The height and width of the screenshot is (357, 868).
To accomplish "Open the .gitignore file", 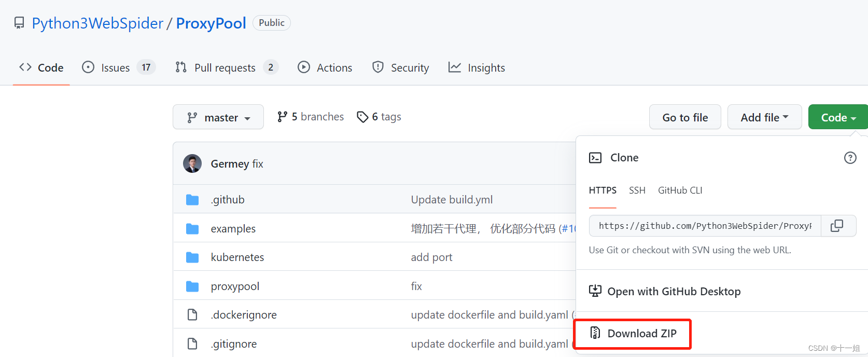I will point(234,344).
